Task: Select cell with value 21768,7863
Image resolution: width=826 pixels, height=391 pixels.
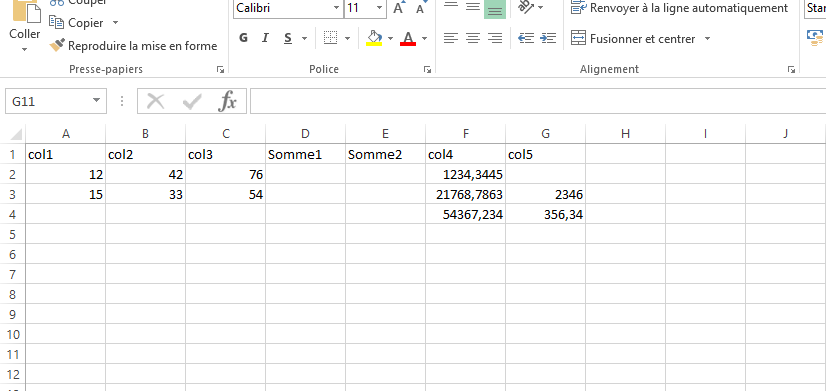Action: click(x=465, y=194)
